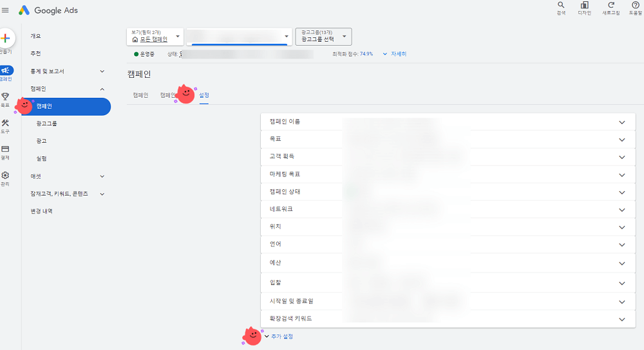
Task: Open the 디자인 appearance icon
Action: (584, 5)
